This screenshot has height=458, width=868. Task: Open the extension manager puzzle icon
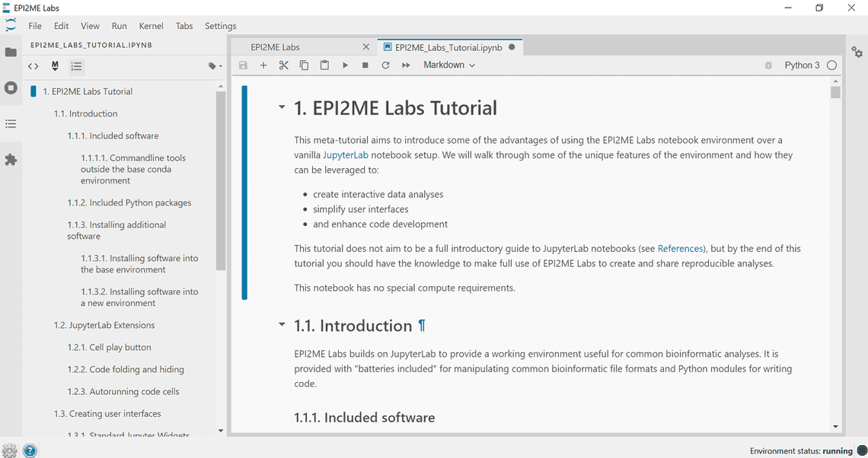11,160
